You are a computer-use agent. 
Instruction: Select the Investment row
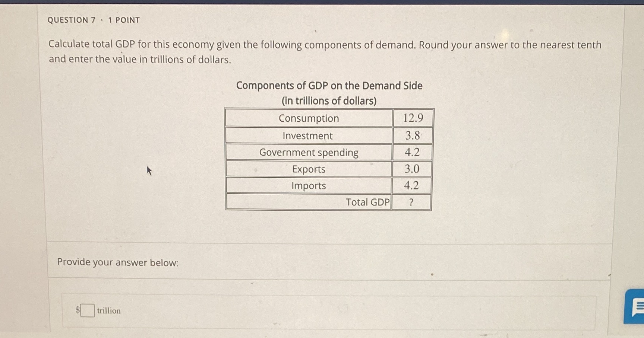308,135
